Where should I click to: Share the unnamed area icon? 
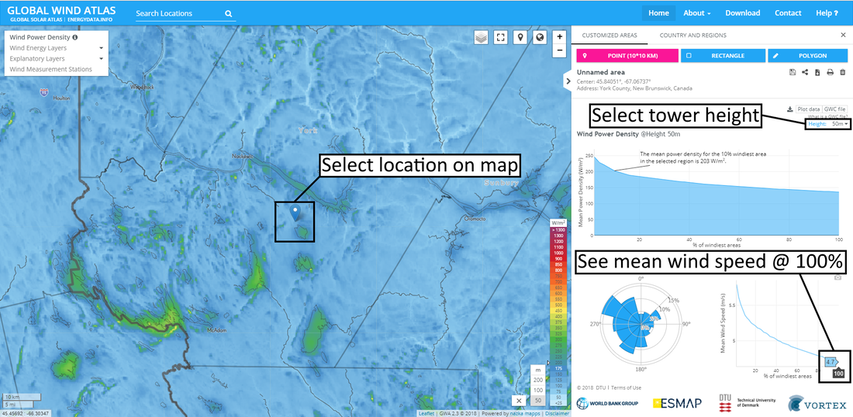(x=805, y=72)
